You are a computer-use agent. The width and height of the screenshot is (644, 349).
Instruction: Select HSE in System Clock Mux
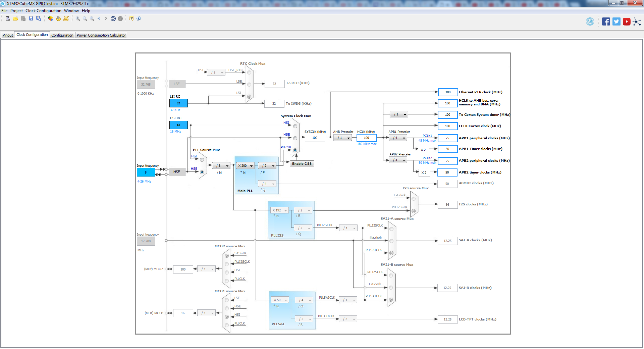coord(295,138)
